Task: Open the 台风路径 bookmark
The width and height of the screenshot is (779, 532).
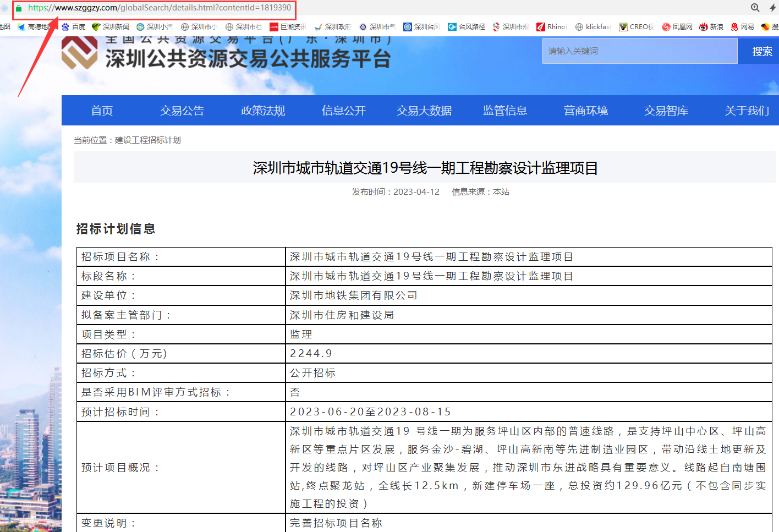Action: point(467,27)
